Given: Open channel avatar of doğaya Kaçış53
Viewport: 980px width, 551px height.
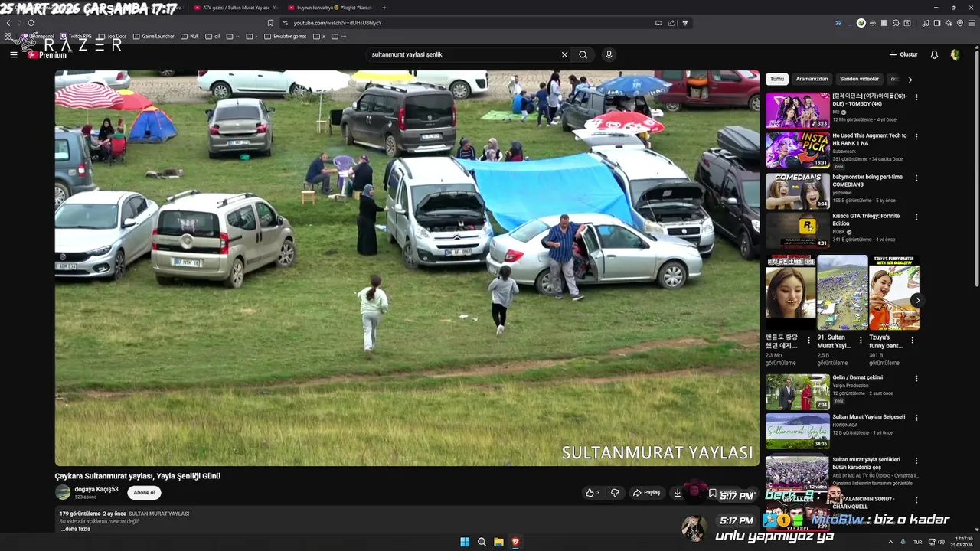Looking at the screenshot, I should point(63,492).
